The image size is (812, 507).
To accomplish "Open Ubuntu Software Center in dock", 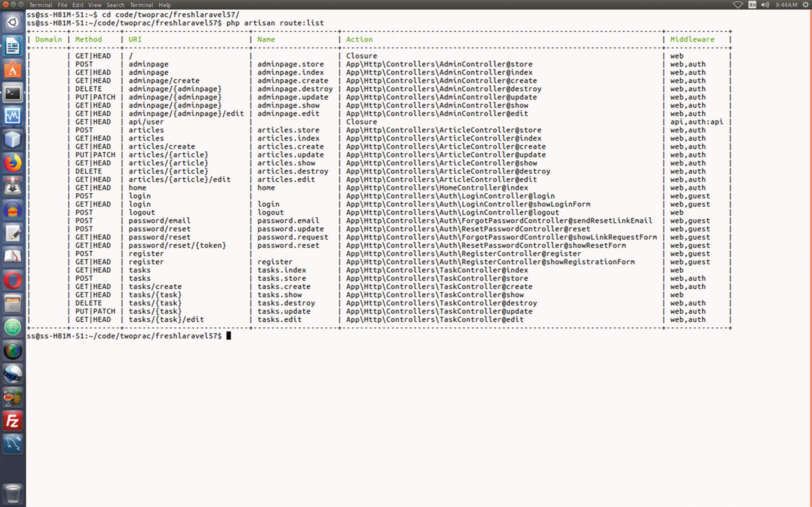I will tap(13, 70).
